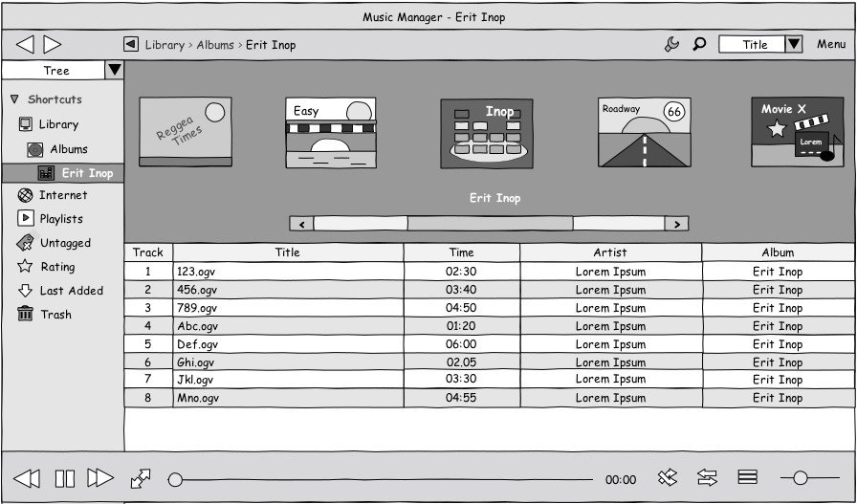Click the magnifying glass search icon
The image size is (857, 504).
[699, 44]
